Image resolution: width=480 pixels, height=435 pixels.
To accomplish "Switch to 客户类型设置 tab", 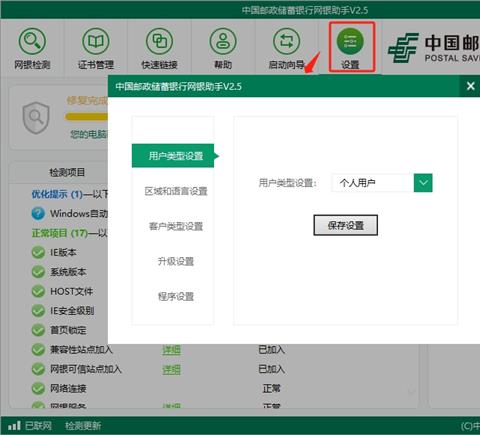I will [176, 226].
